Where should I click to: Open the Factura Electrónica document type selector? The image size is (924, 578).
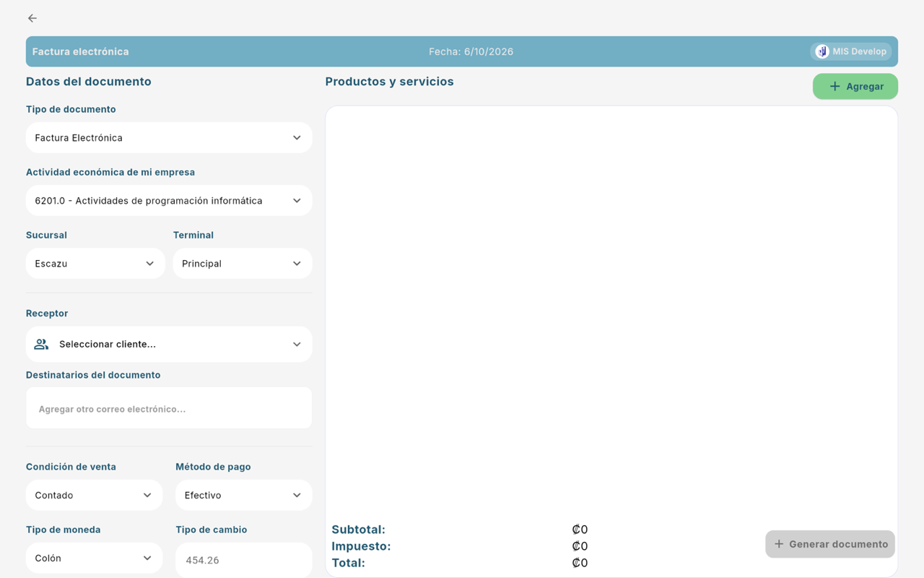pos(169,137)
